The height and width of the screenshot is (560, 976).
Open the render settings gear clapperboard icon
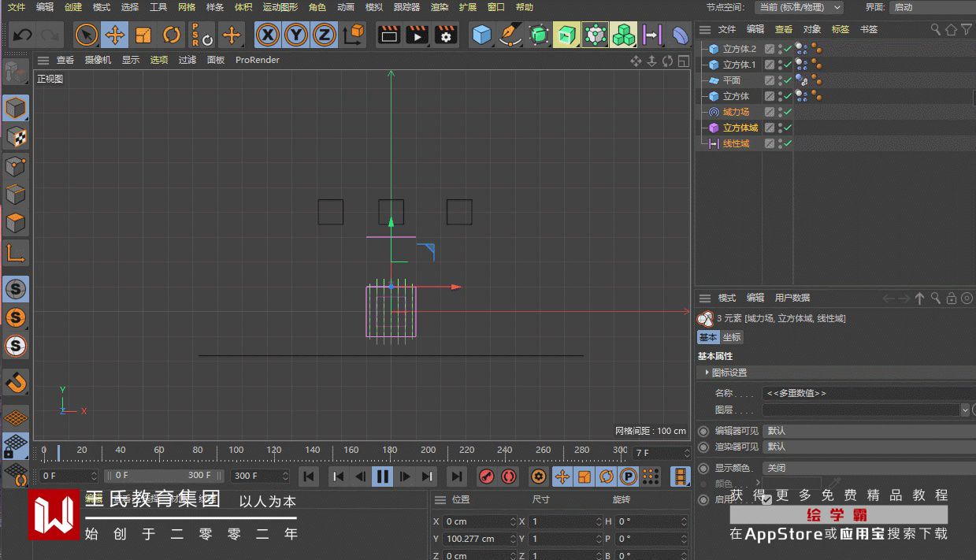click(446, 35)
